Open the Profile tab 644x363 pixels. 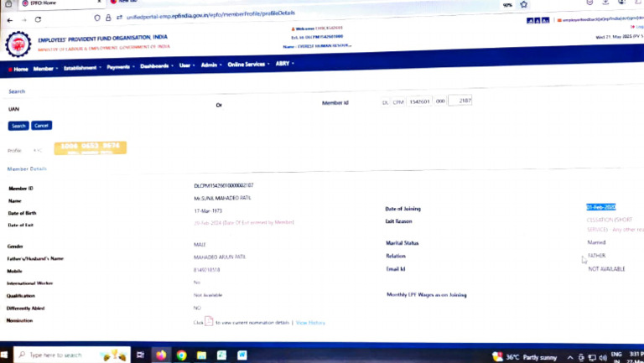[x=14, y=151]
